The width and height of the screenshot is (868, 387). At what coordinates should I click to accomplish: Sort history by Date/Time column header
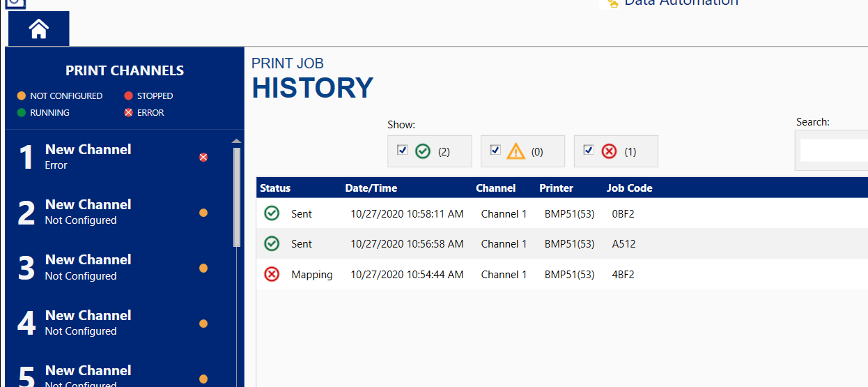pos(371,188)
